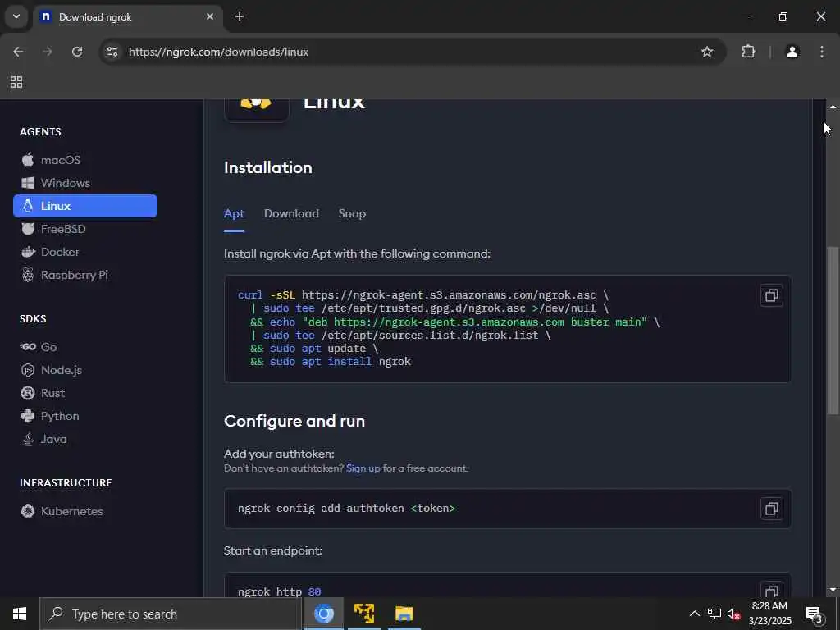Image resolution: width=840 pixels, height=630 pixels.
Task: Select the Download ngrok browser tab
Action: (129, 16)
